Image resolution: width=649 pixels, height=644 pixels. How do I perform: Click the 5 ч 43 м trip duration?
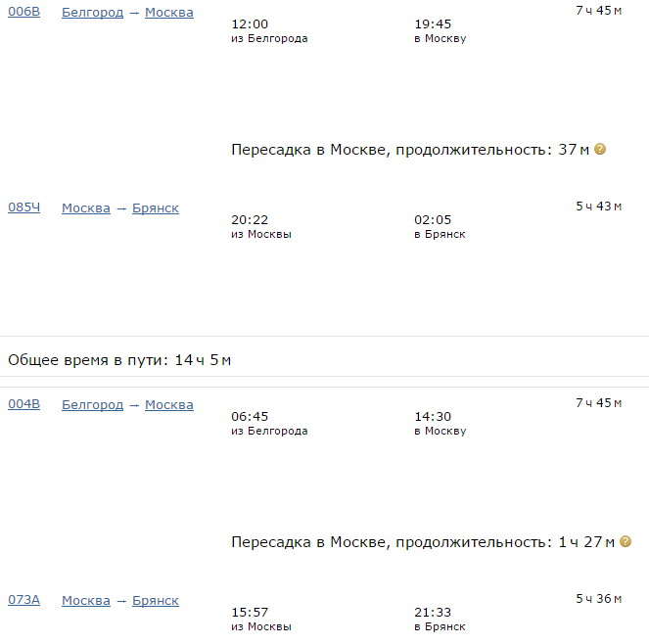pyautogui.click(x=598, y=207)
